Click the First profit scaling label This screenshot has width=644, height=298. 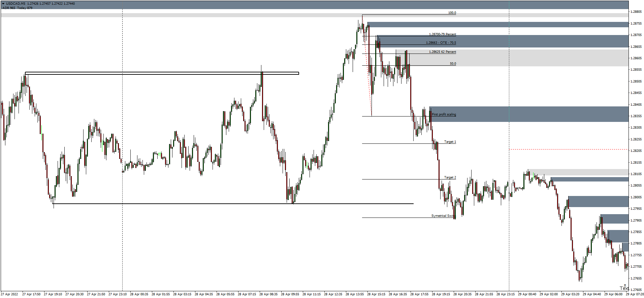[444, 114]
